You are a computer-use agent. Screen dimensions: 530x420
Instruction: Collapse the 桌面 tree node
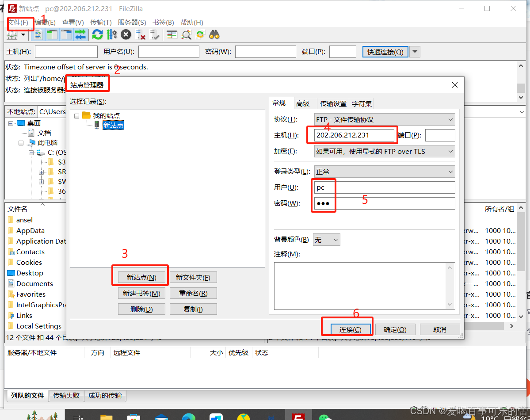11,123
